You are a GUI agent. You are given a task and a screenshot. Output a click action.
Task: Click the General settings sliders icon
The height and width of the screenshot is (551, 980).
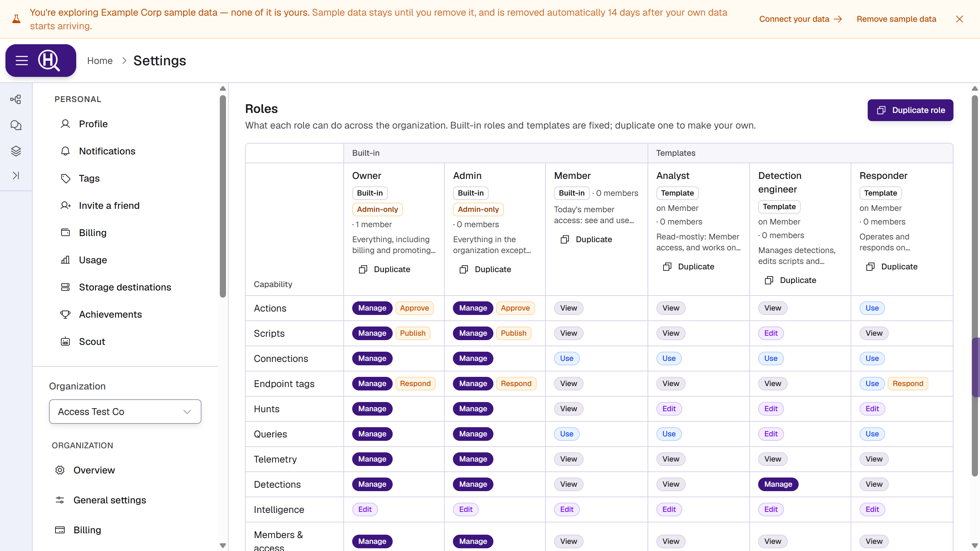click(x=60, y=500)
